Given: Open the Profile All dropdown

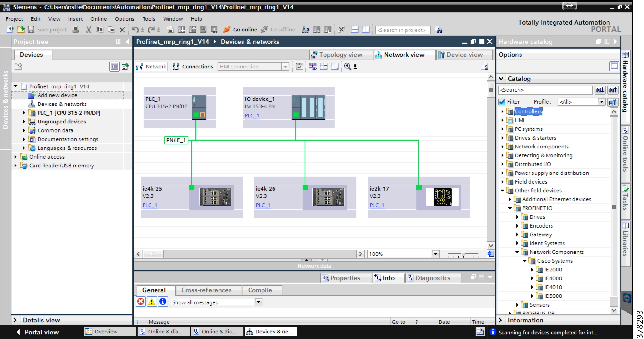Looking at the screenshot, I should point(601,102).
